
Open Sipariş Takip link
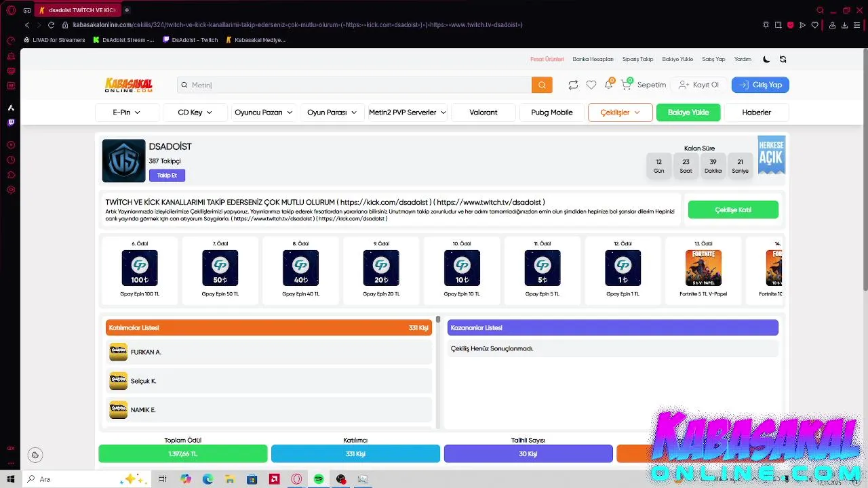(x=637, y=59)
